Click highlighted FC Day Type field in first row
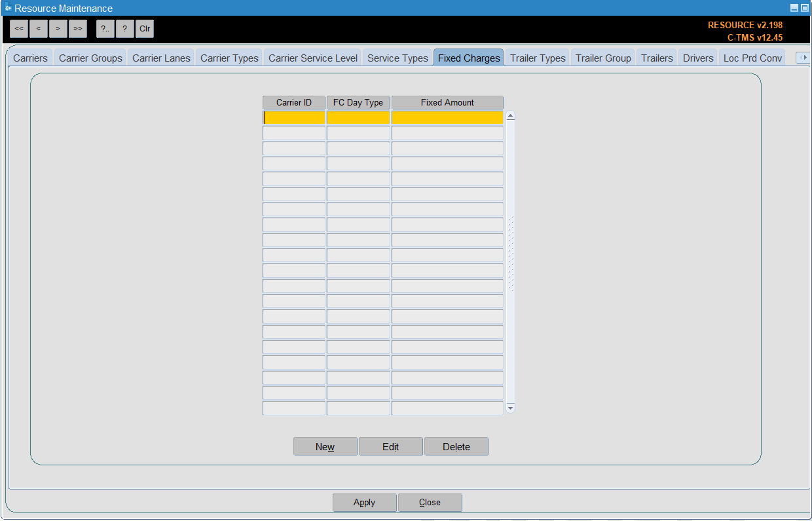 click(358, 117)
